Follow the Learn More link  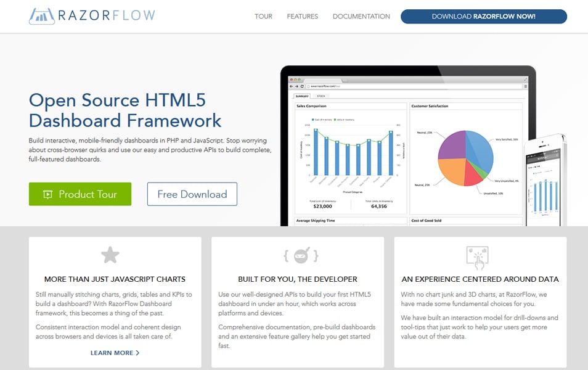click(x=115, y=353)
